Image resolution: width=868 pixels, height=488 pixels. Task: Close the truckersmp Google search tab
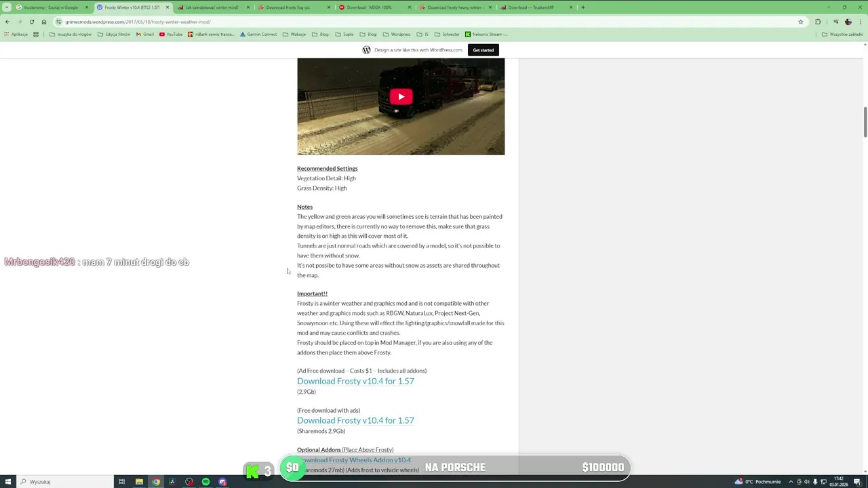point(86,7)
